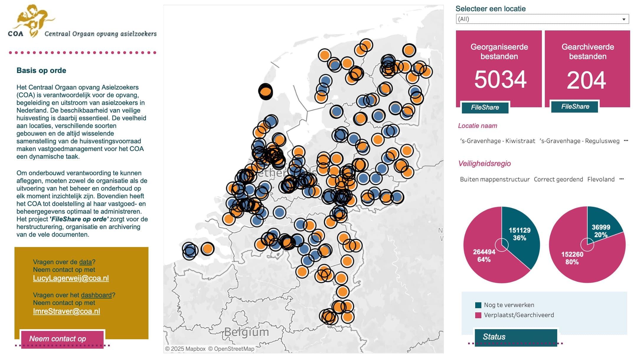Click the ImreStraver@coa.nl email link
This screenshot has height=354, width=644.
coord(66,311)
